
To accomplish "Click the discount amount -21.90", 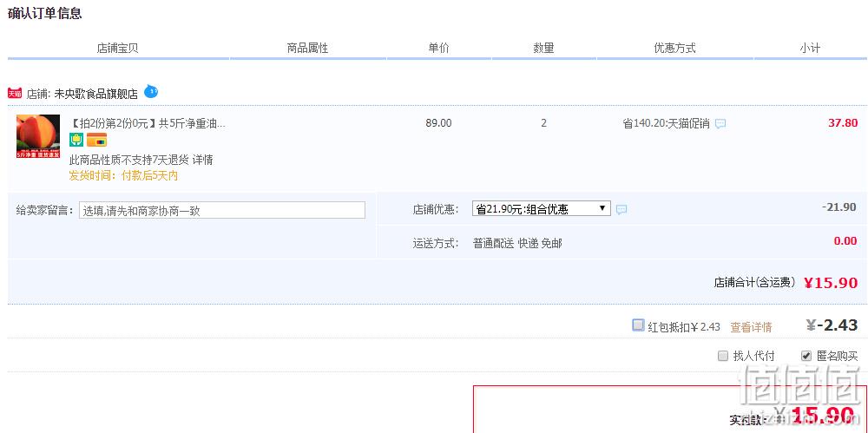I will [839, 207].
